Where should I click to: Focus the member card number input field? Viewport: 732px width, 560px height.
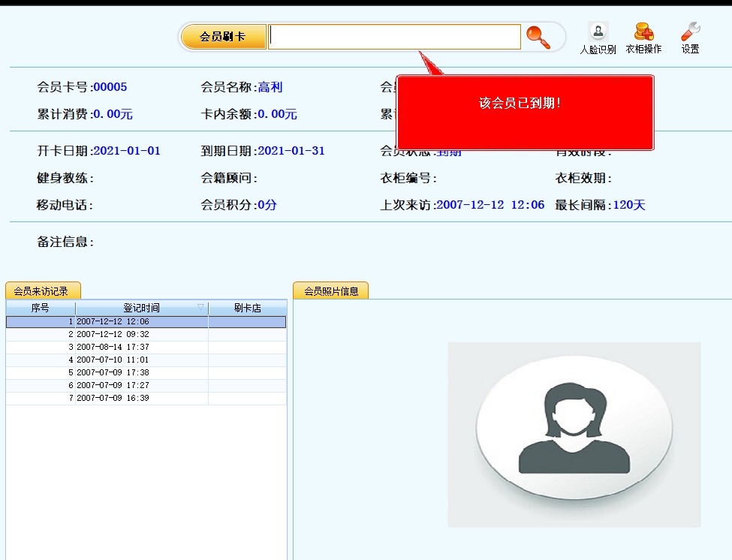(x=394, y=37)
